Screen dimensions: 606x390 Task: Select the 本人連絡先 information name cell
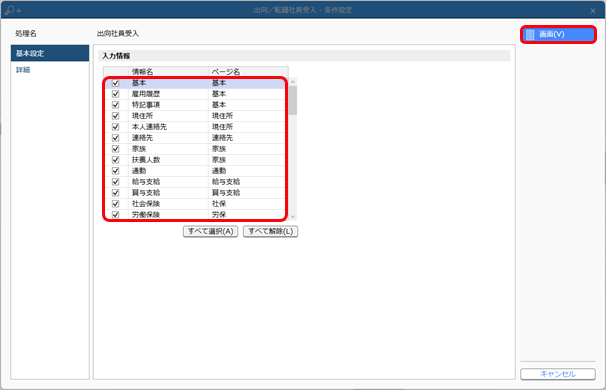tap(168, 127)
